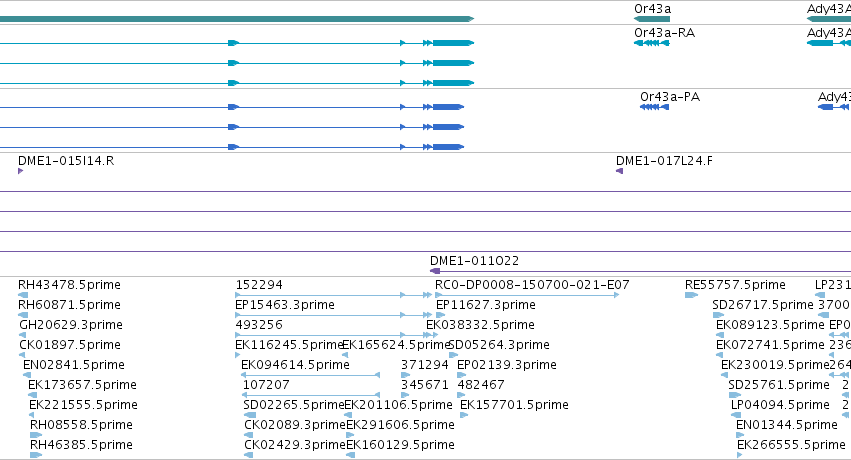Click the Or43a-PA protein glyph
851x460 pixels.
655,107
